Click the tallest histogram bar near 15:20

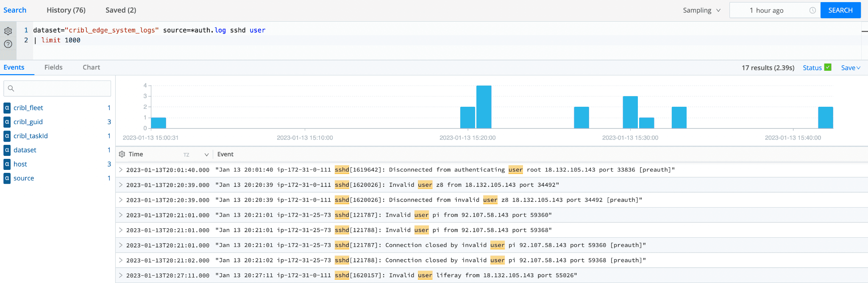(x=484, y=107)
